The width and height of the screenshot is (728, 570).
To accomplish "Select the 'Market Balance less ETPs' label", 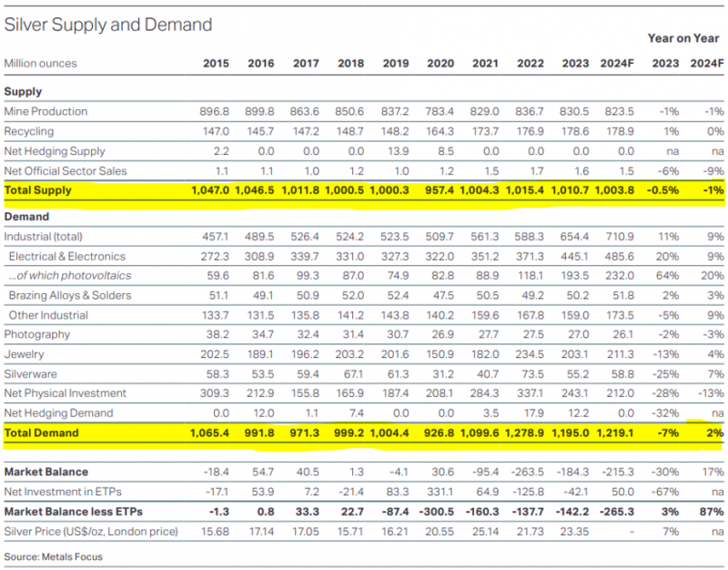I will pyautogui.click(x=73, y=512).
